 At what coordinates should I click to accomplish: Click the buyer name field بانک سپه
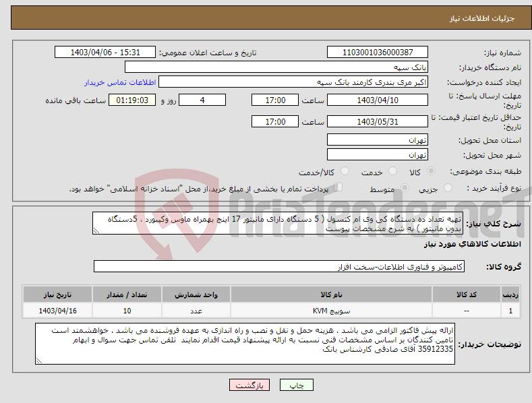pos(276,67)
